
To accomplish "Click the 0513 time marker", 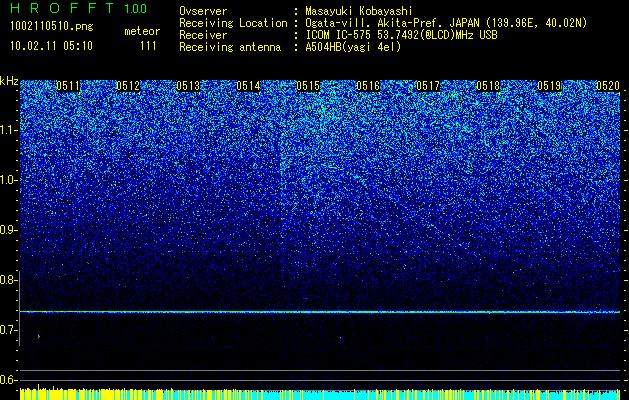I will coord(188,86).
